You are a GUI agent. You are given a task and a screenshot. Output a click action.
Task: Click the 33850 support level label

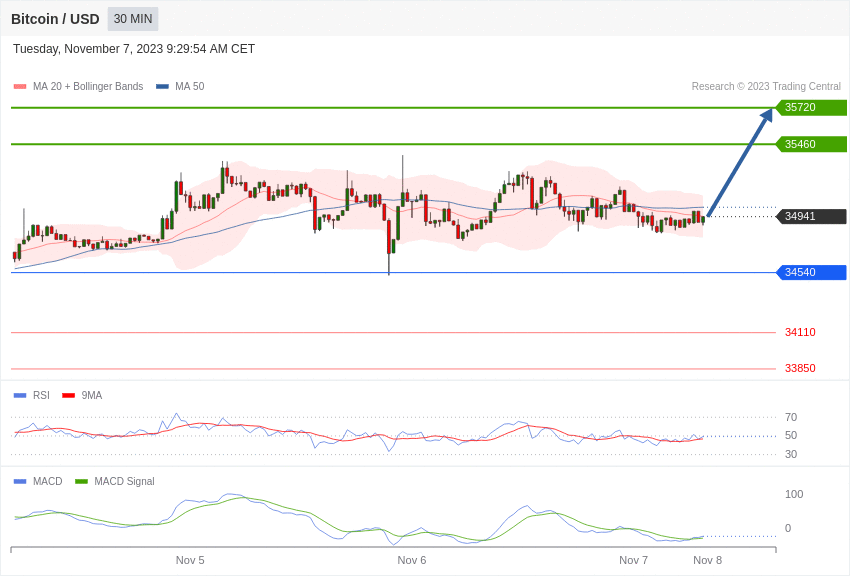(x=800, y=368)
